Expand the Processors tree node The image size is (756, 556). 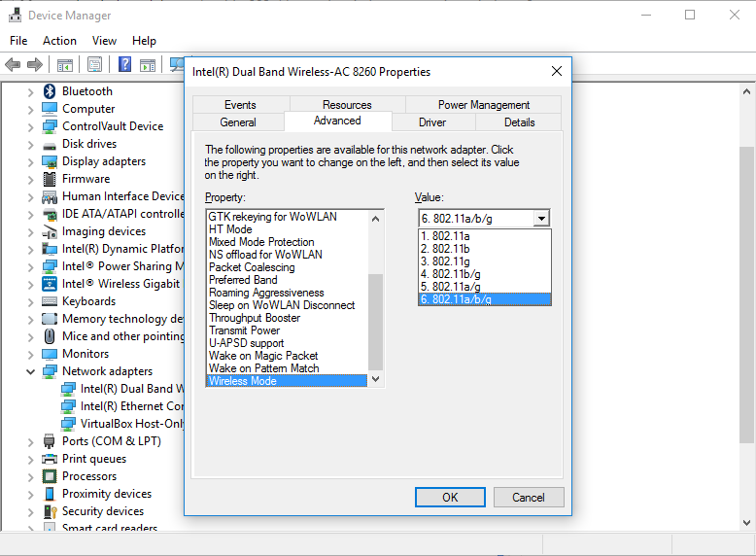[30, 477]
